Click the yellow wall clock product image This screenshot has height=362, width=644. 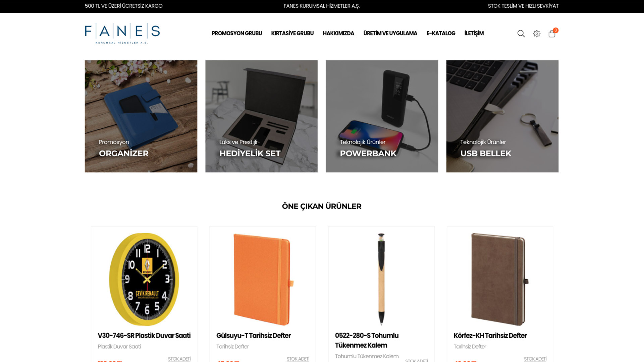pos(144,279)
